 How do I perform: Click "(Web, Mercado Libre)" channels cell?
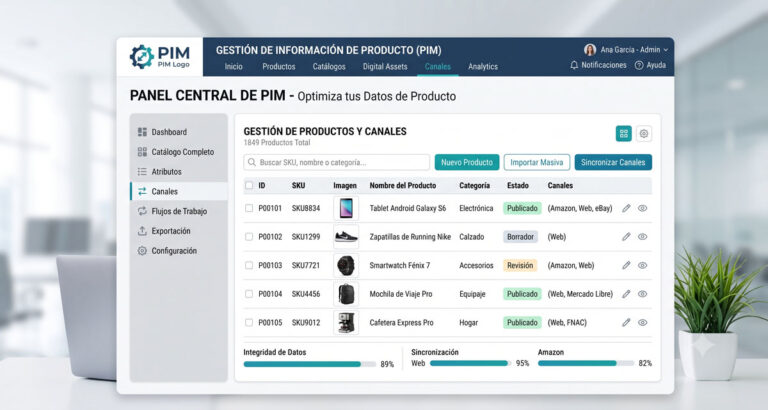coord(580,294)
